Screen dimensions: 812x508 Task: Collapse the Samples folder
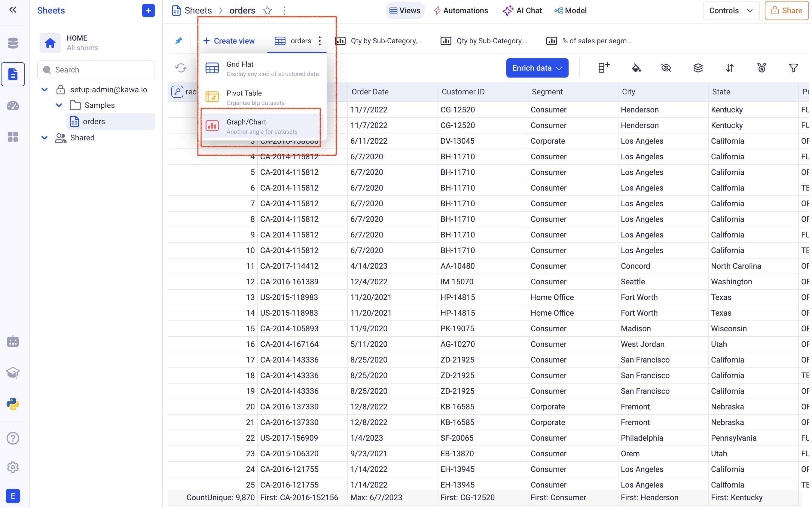[59, 105]
